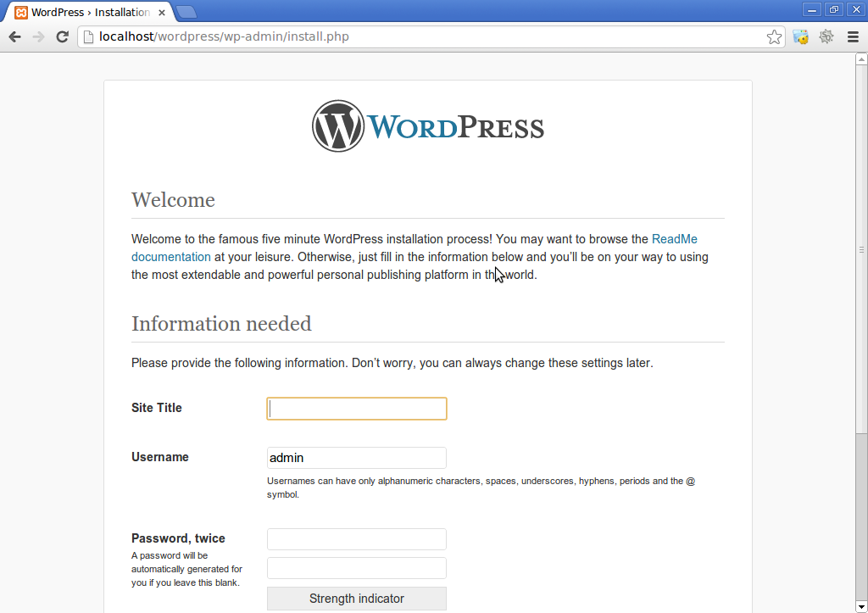Open the Chrome hamburger menu

coord(853,37)
